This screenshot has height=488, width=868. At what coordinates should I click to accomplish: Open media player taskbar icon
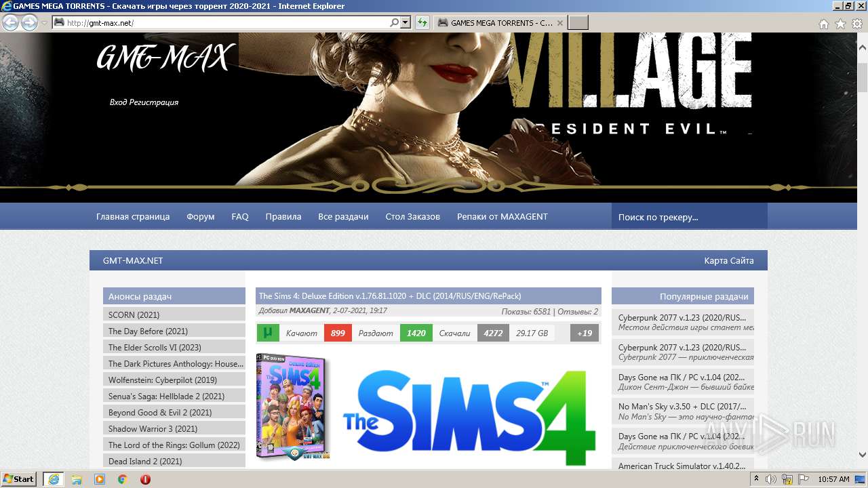(x=100, y=479)
